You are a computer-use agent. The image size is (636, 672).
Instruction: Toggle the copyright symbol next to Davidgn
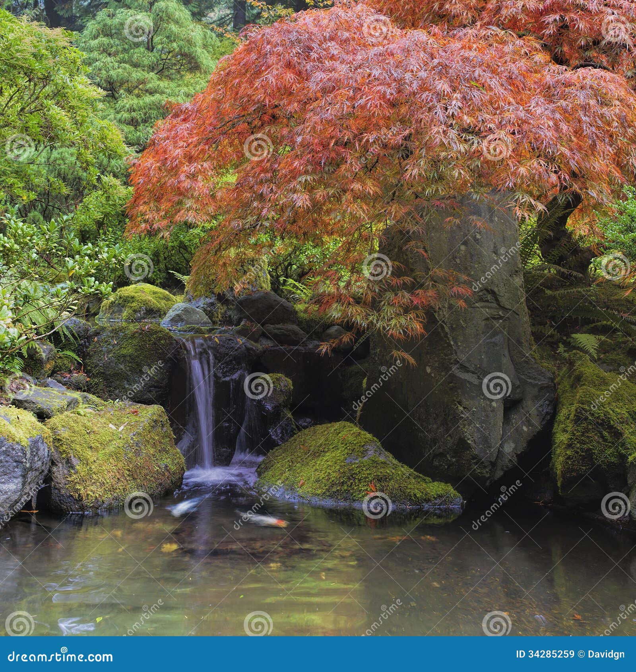(581, 654)
